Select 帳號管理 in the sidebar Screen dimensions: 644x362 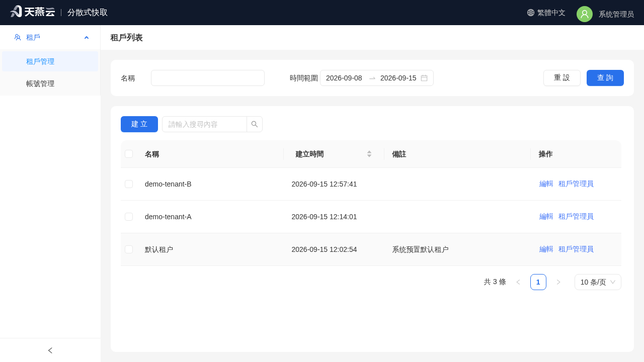point(50,83)
